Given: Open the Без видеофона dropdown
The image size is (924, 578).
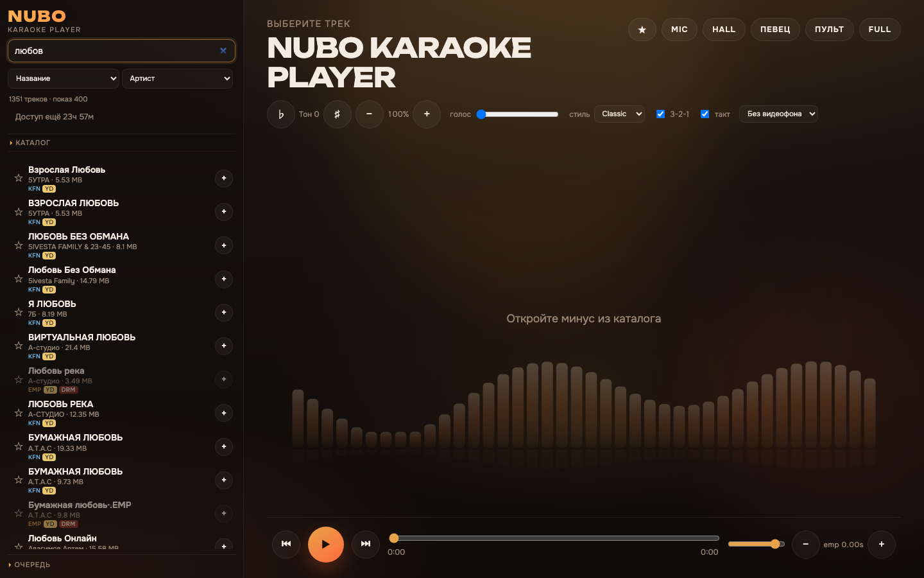Looking at the screenshot, I should pyautogui.click(x=778, y=114).
